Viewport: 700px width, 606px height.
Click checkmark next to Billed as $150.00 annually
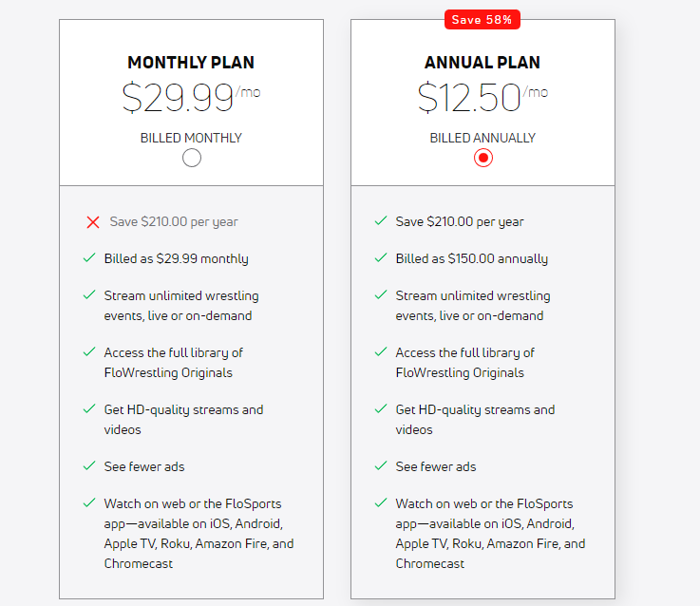381,257
